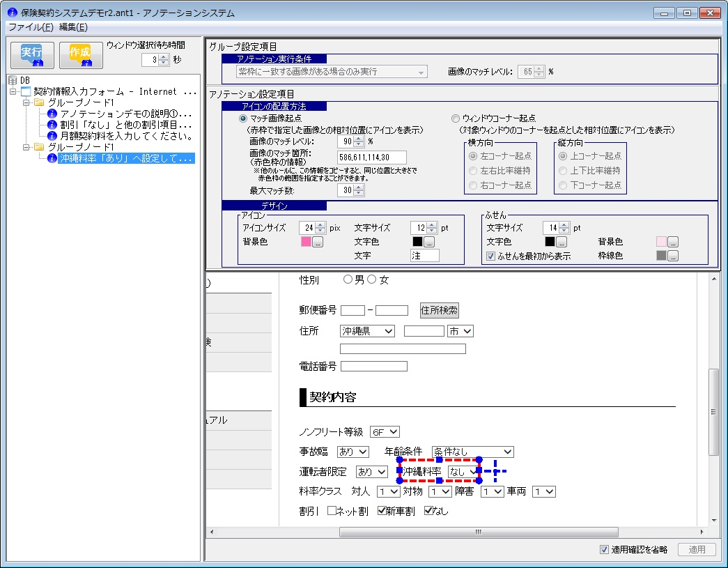The image size is (728, 568).
Task: Click info icon of 沖縄料率「あり」 item
Action: coord(52,158)
